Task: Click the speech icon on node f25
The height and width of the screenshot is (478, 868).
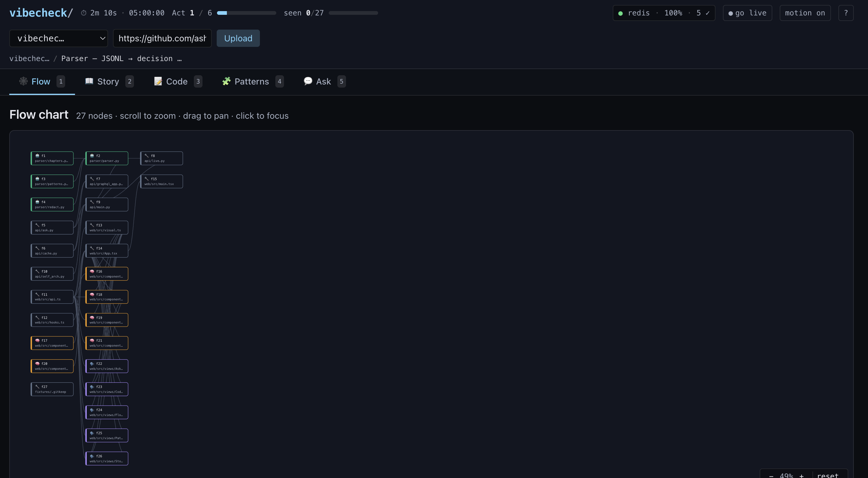Action: point(92,433)
